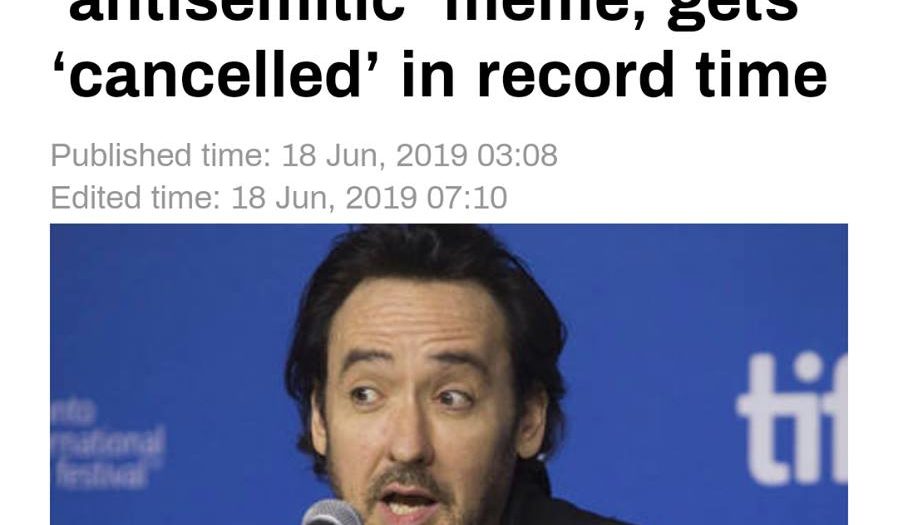Click the 03:08 published timestamp
The image size is (898, 525).
point(517,156)
